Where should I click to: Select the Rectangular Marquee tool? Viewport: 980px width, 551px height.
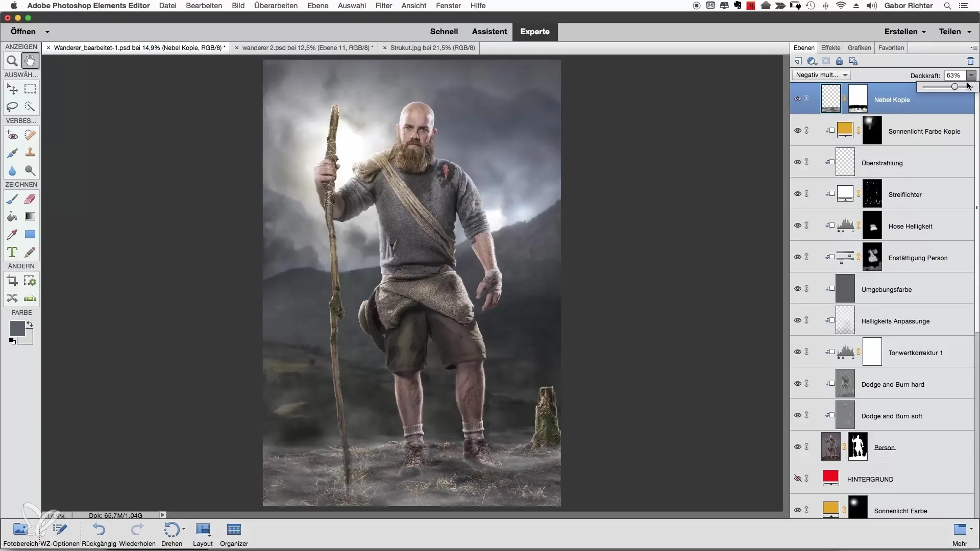click(x=30, y=89)
